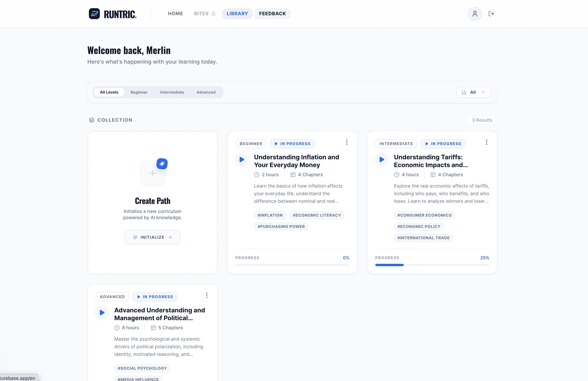
Task: Click the collection stack icon
Action: point(92,120)
